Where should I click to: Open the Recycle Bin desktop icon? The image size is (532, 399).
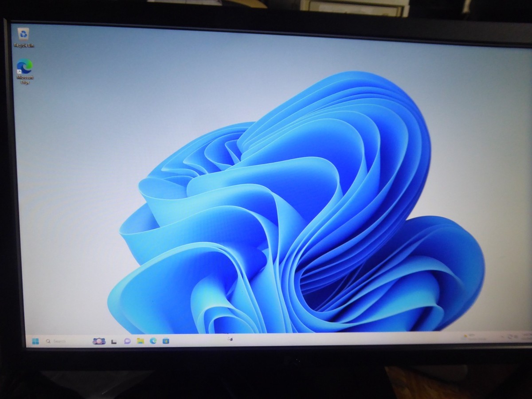(x=23, y=37)
